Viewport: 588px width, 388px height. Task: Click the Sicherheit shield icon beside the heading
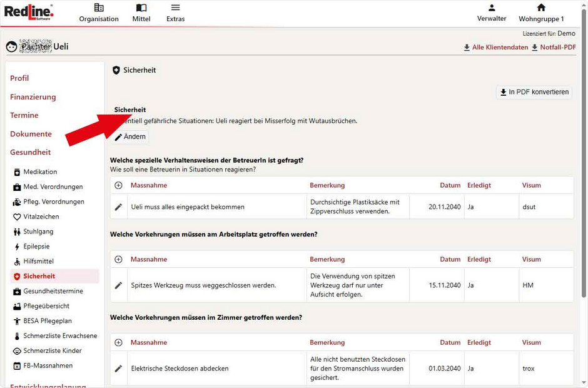[x=116, y=70]
